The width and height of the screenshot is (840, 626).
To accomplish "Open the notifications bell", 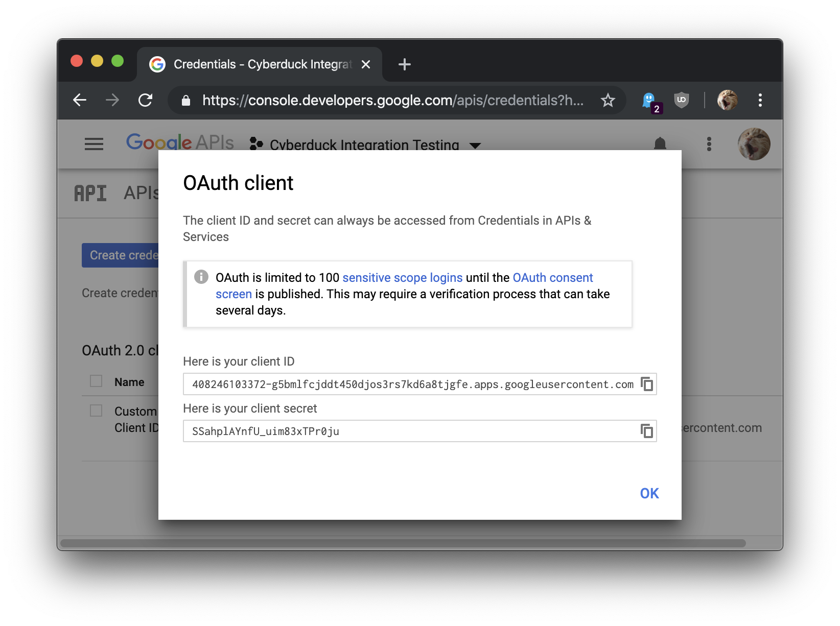I will (x=660, y=143).
